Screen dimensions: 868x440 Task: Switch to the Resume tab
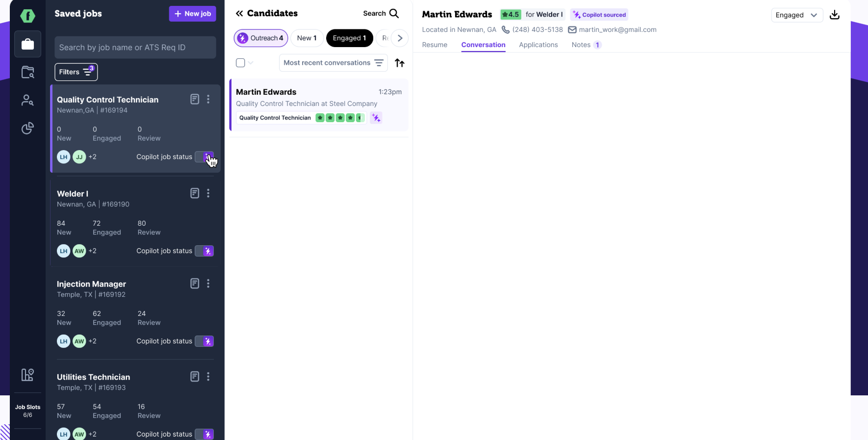[434, 45]
